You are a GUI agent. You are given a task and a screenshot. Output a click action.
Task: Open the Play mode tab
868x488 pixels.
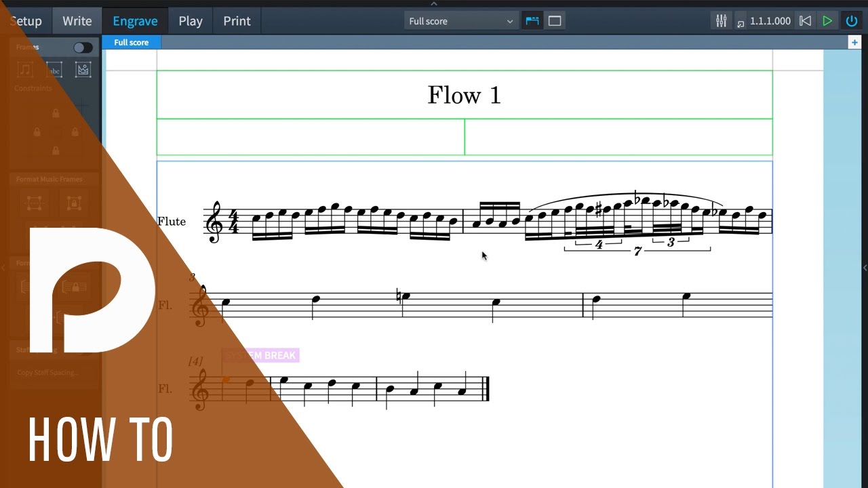tap(191, 21)
